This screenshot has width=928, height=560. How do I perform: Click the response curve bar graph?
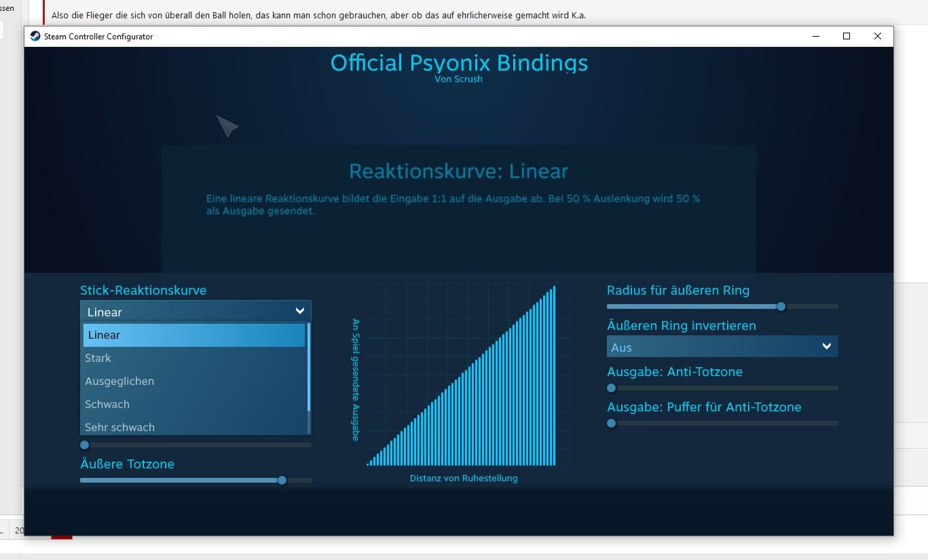(462, 375)
